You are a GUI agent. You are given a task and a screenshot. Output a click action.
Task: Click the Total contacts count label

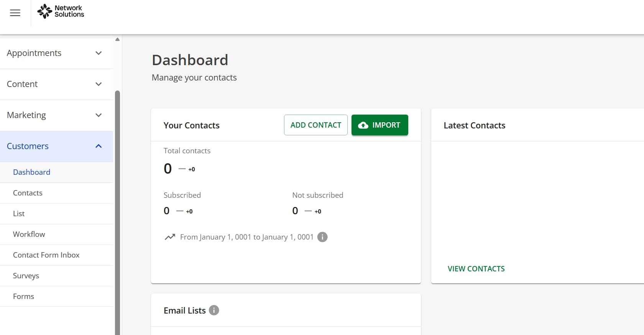pyautogui.click(x=187, y=151)
